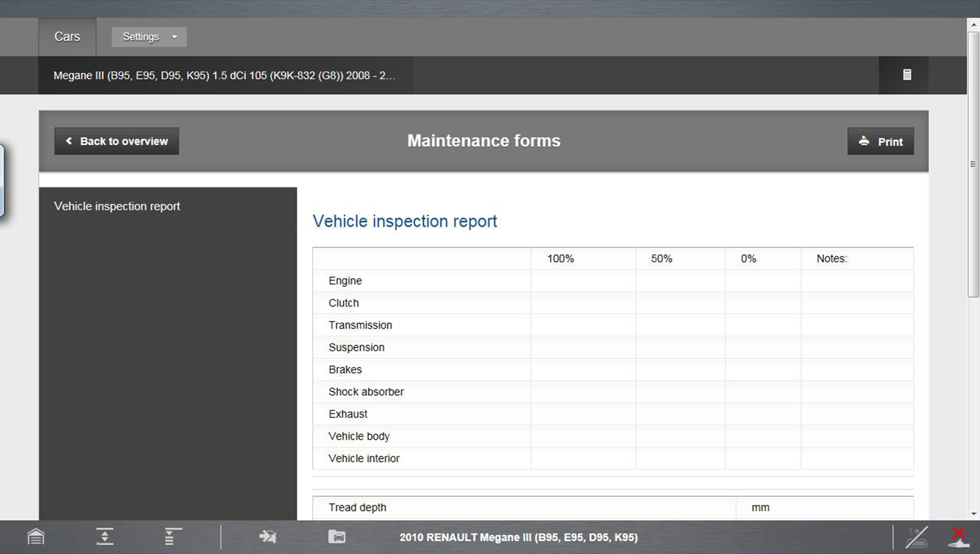Click the scrollbar up arrow
980x554 pixels.
point(973,24)
